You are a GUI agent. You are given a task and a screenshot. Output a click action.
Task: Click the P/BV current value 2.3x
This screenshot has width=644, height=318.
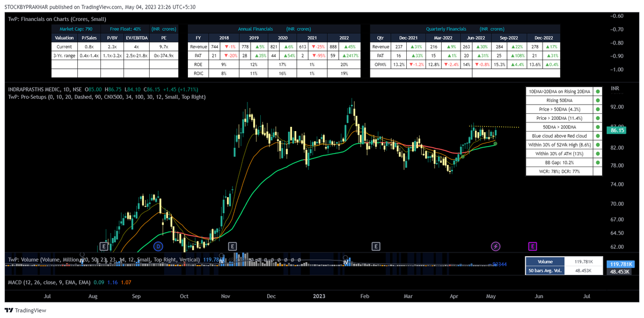(x=113, y=47)
